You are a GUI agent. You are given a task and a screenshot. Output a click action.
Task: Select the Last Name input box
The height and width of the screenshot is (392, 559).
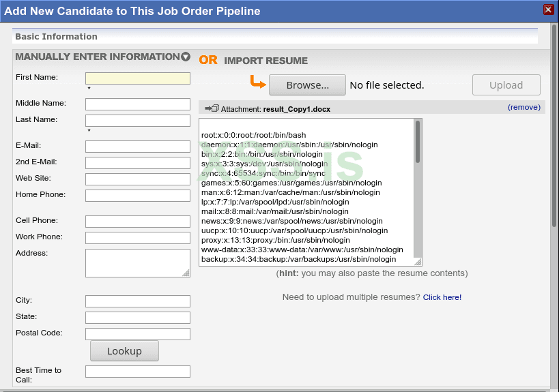[138, 121]
